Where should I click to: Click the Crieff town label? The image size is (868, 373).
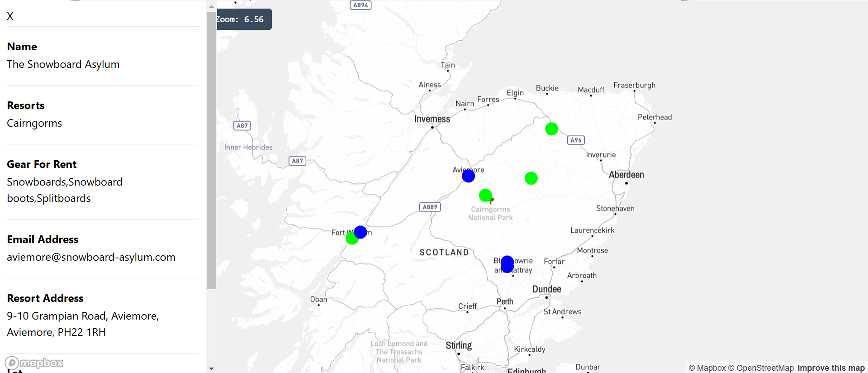click(x=467, y=306)
